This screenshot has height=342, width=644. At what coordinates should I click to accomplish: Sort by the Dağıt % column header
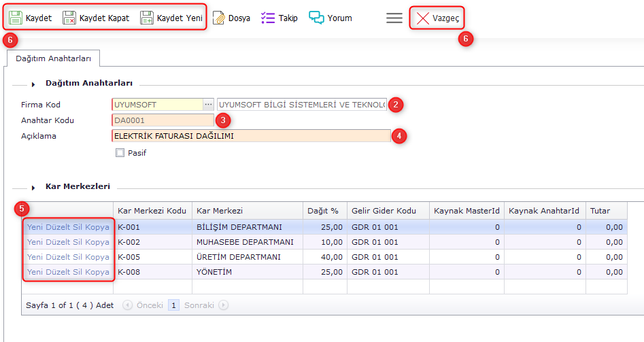tap(324, 211)
